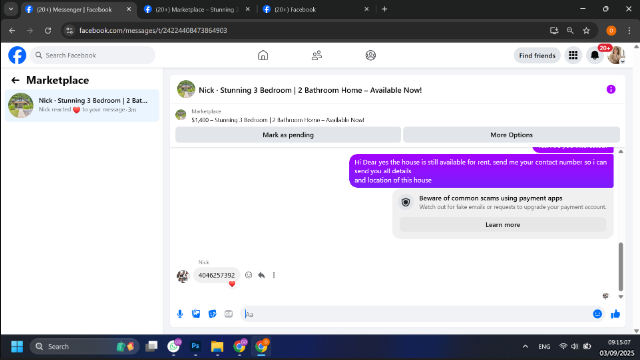Open the browser zoom magnifier icon
640x360 pixels.
click(570, 31)
